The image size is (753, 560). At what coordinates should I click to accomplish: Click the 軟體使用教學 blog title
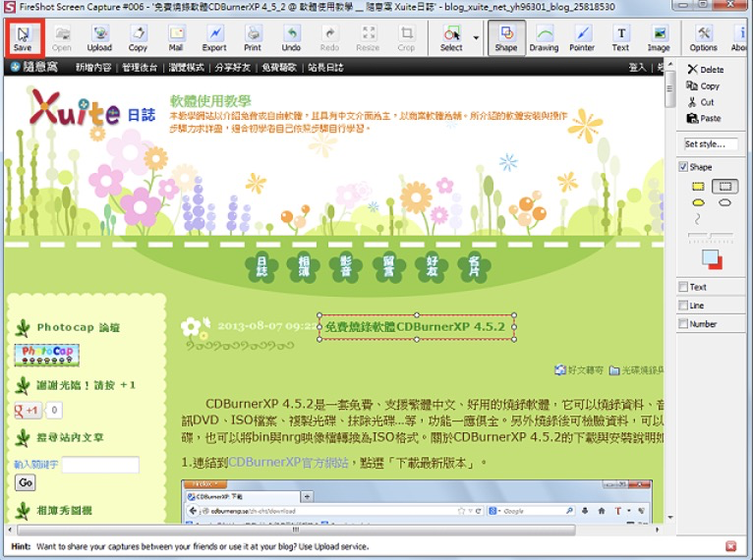(210, 101)
